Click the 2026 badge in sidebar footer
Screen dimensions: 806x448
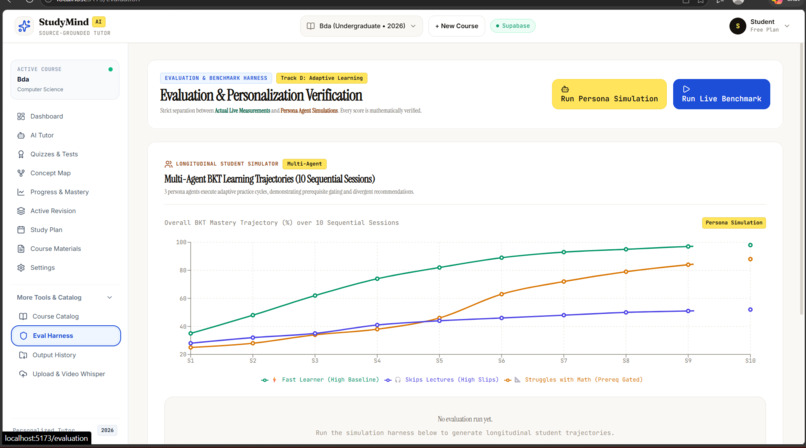click(x=107, y=430)
